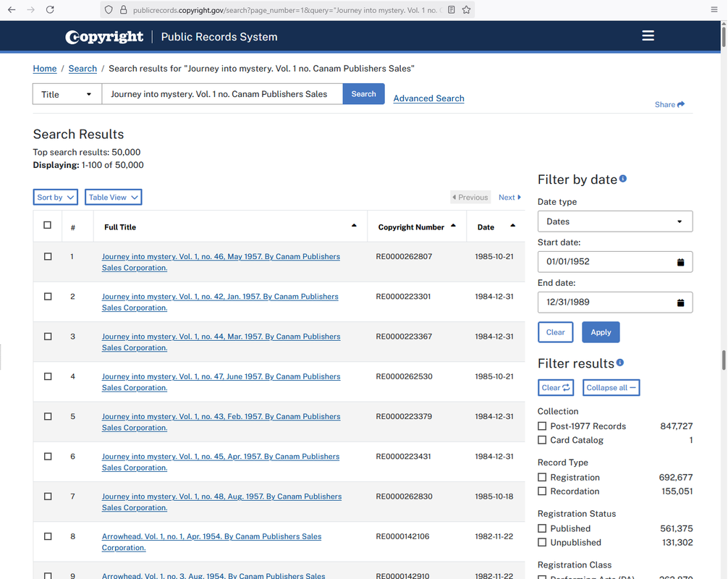Image resolution: width=728 pixels, height=579 pixels.
Task: Filter by Post-1977 Records checkbox
Action: (542, 426)
